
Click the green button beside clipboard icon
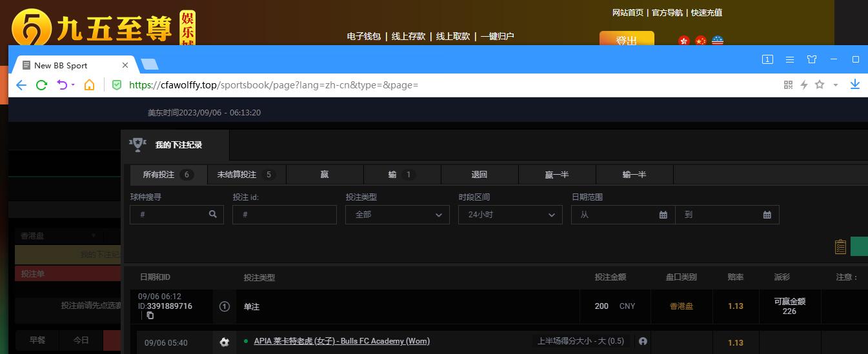(x=859, y=246)
